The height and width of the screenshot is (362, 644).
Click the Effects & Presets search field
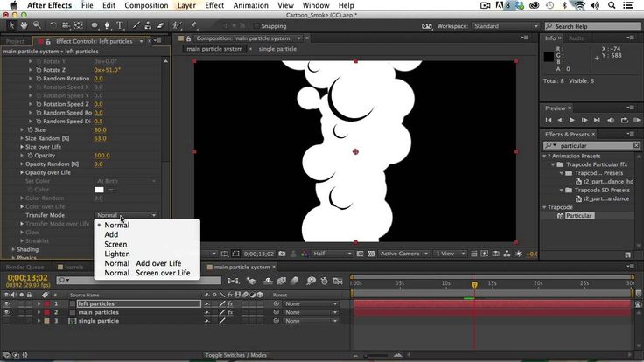(591, 146)
